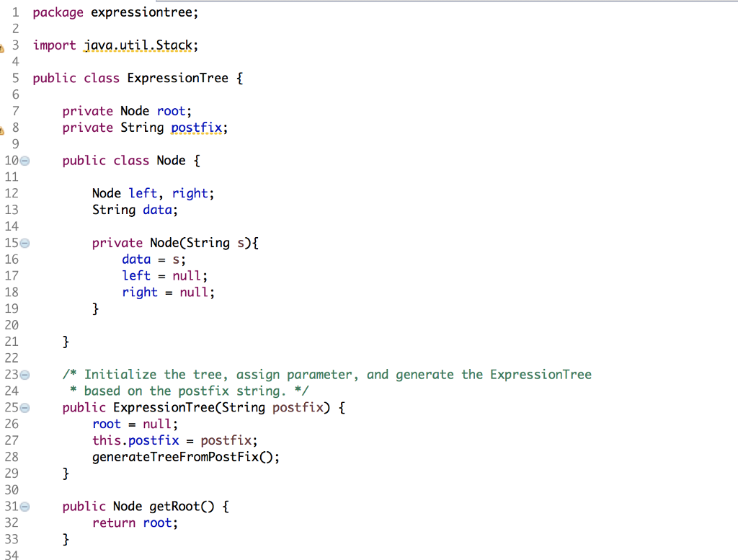
Task: Click the underlined postfix field name
Action: [x=195, y=128]
